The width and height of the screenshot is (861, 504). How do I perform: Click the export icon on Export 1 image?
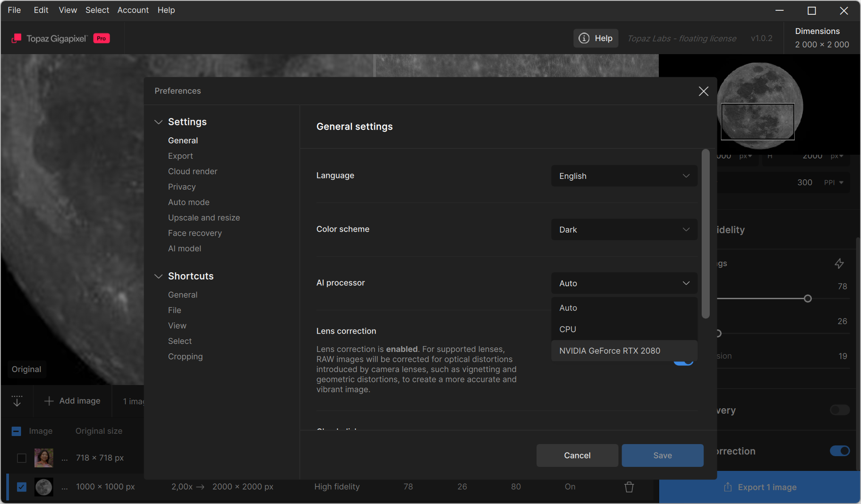click(728, 487)
